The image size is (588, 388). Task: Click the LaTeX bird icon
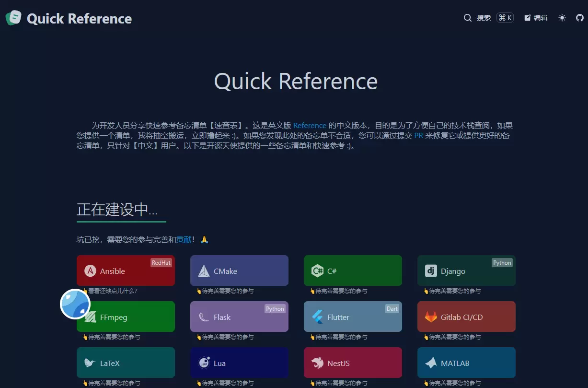pyautogui.click(x=90, y=363)
